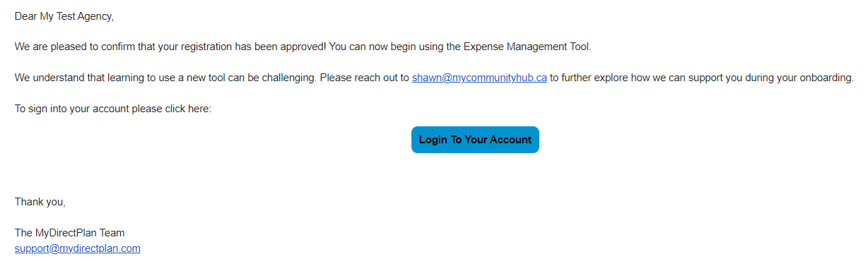
Task: Click the 'Expense Management Tool' phrase
Action: pyautogui.click(x=527, y=47)
